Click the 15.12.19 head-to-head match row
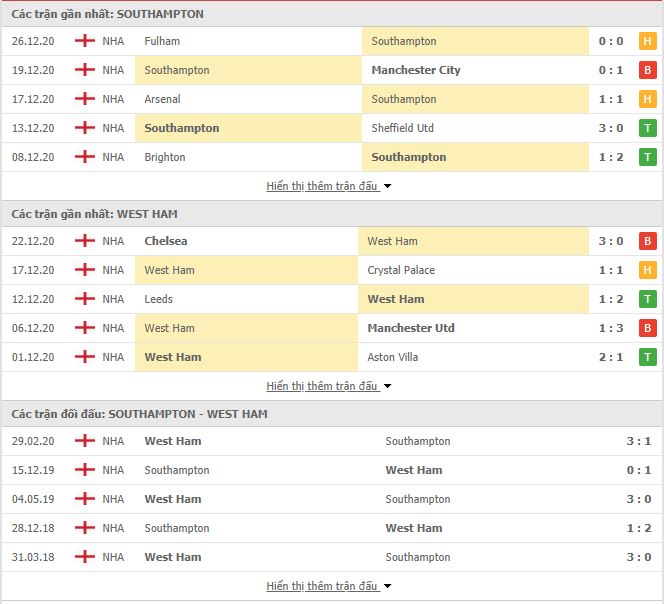The width and height of the screenshot is (664, 604). point(332,470)
